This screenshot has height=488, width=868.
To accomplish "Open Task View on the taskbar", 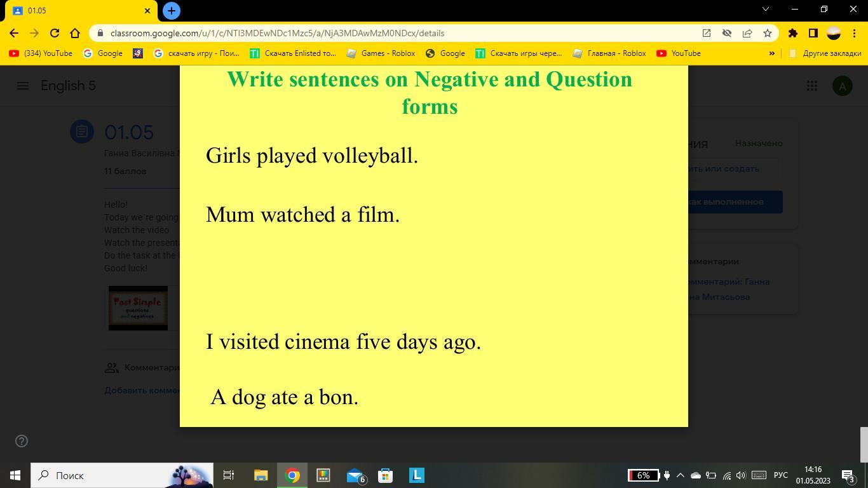I will (x=229, y=475).
